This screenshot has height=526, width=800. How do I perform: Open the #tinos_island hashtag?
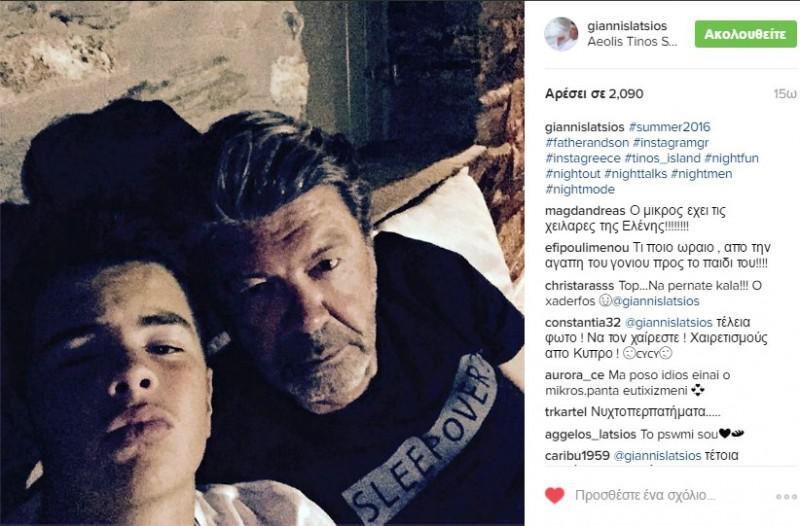click(x=662, y=159)
